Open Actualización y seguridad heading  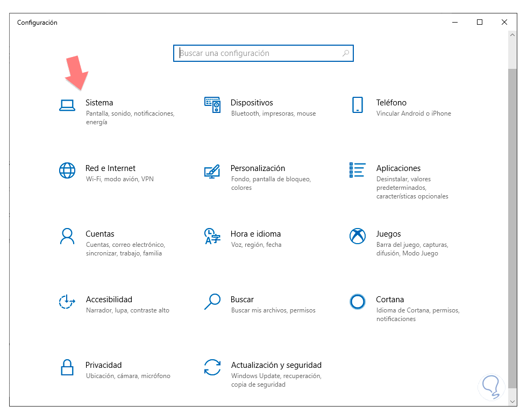point(276,365)
